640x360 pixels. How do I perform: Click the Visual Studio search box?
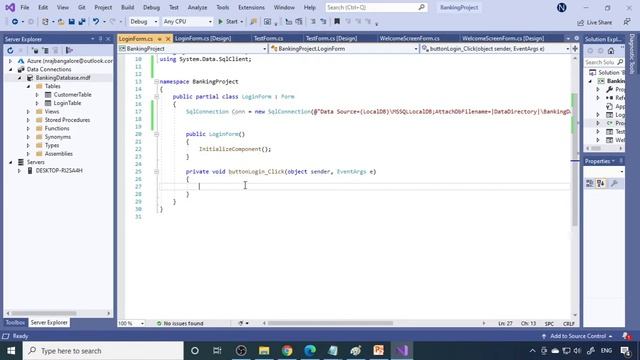[x=376, y=7]
